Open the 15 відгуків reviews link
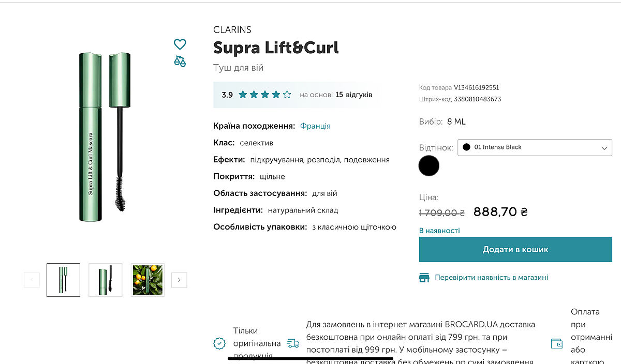 353,95
